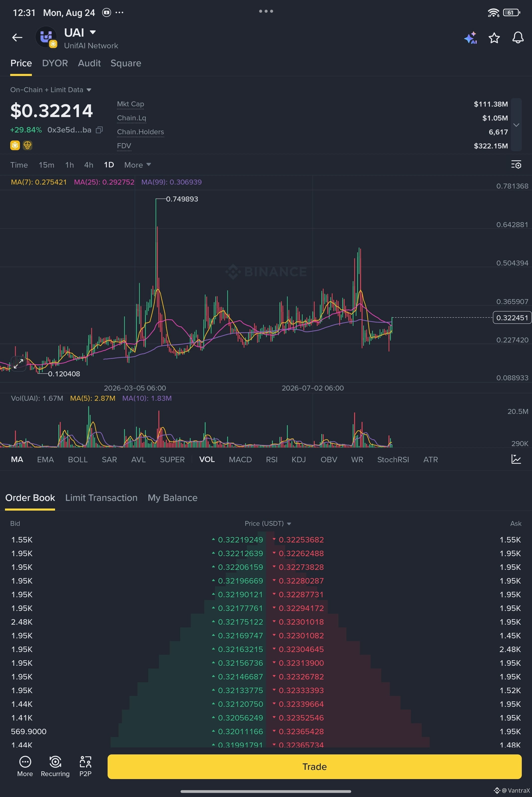Viewport: 532px width, 797px height.
Task: Toggle the SAR indicator
Action: (109, 460)
